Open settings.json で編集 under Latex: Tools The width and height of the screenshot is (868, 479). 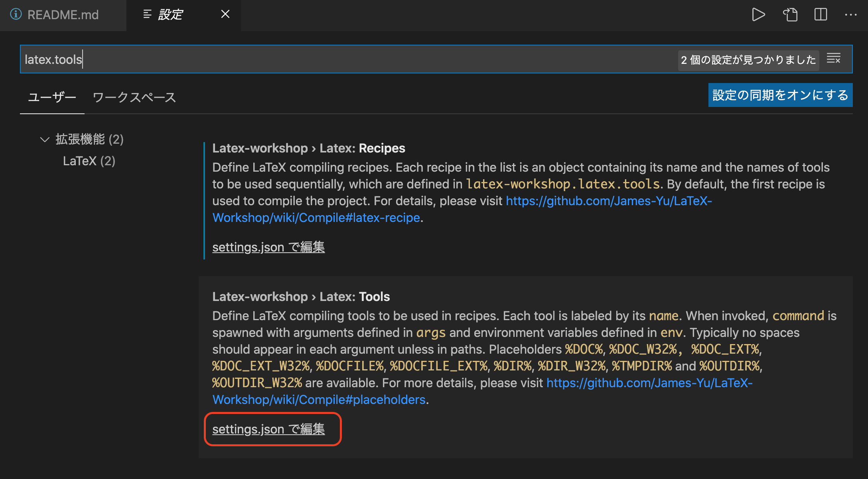coord(268,429)
